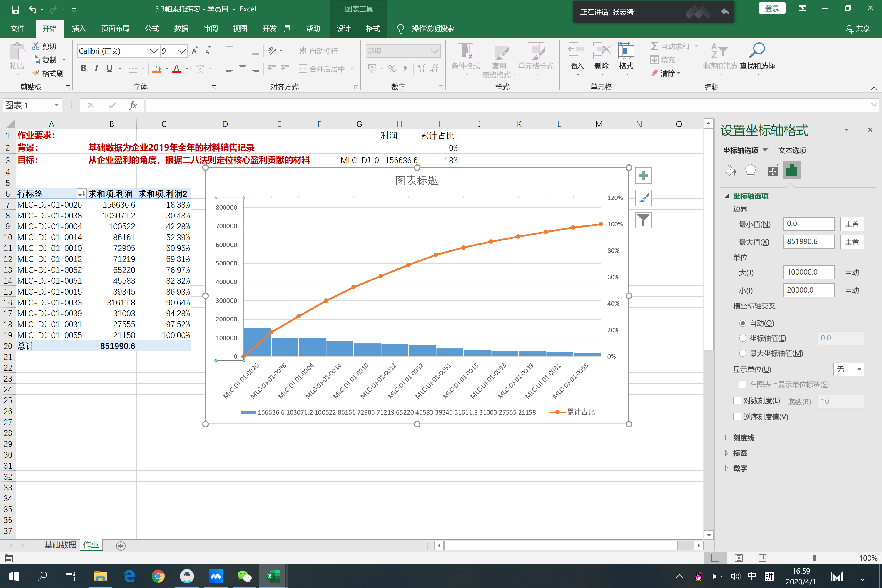Click Increase font size icon

[194, 51]
